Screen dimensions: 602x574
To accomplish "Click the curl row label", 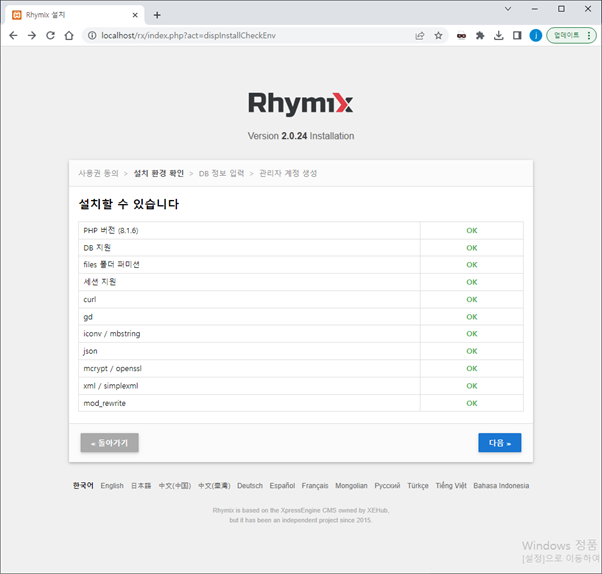I will tap(90, 299).
